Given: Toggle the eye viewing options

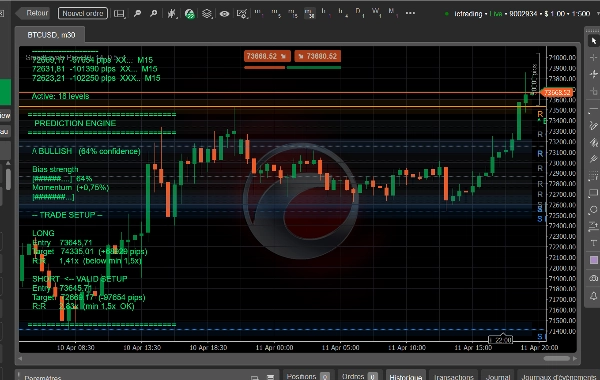Looking at the screenshot, I should 224,14.
